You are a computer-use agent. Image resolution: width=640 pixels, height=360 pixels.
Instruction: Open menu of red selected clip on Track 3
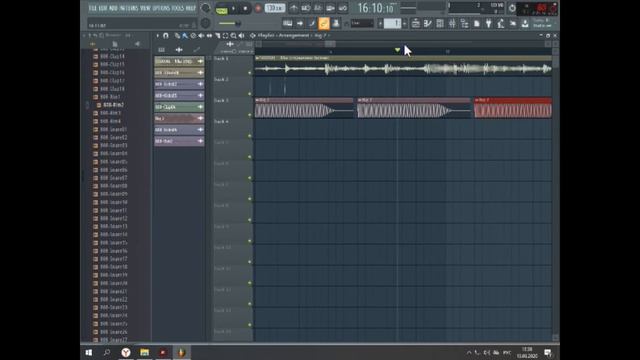pyautogui.click(x=477, y=100)
